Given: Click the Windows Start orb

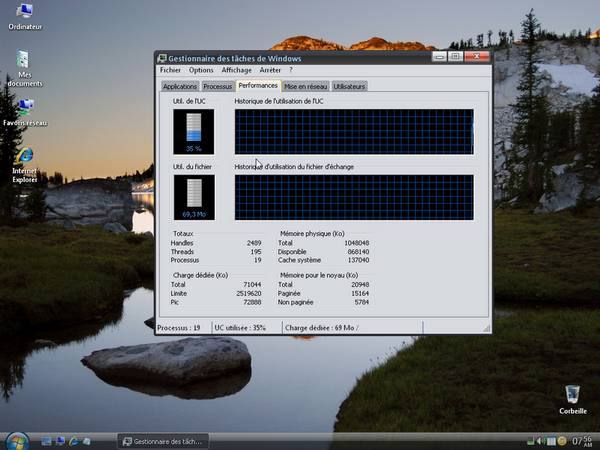Looking at the screenshot, I should click(x=17, y=442).
